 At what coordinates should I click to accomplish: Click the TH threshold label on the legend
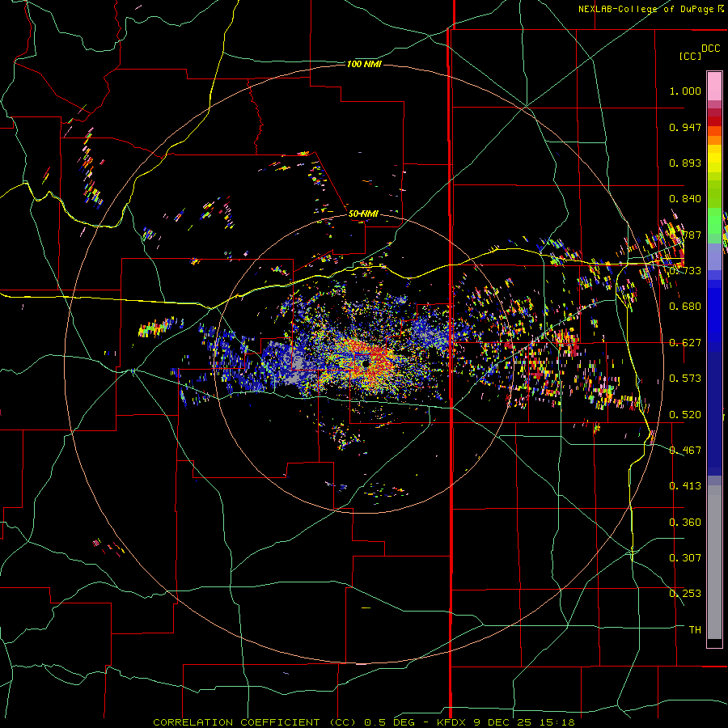(x=695, y=630)
